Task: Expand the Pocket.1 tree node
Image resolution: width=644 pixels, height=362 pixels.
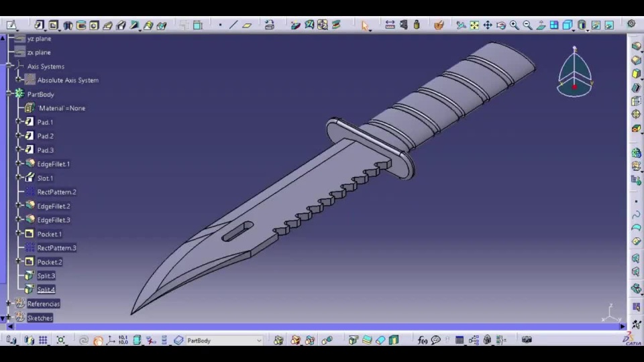Action: coord(18,233)
